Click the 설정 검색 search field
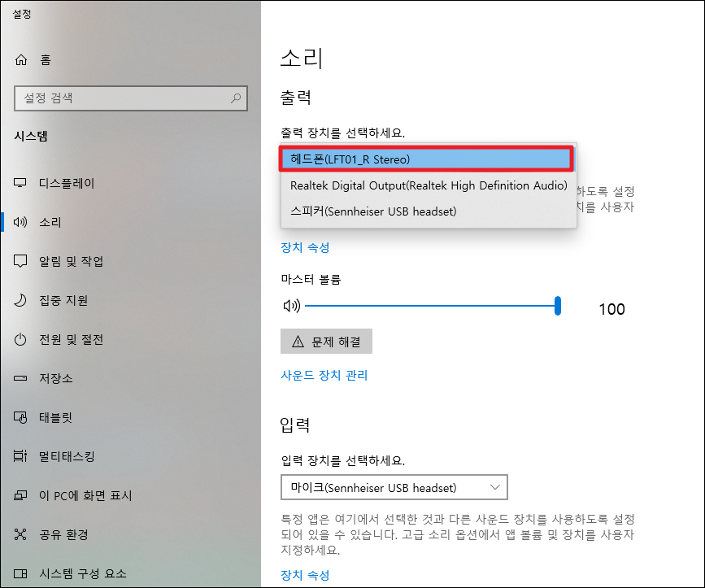705x588 pixels. (x=122, y=98)
